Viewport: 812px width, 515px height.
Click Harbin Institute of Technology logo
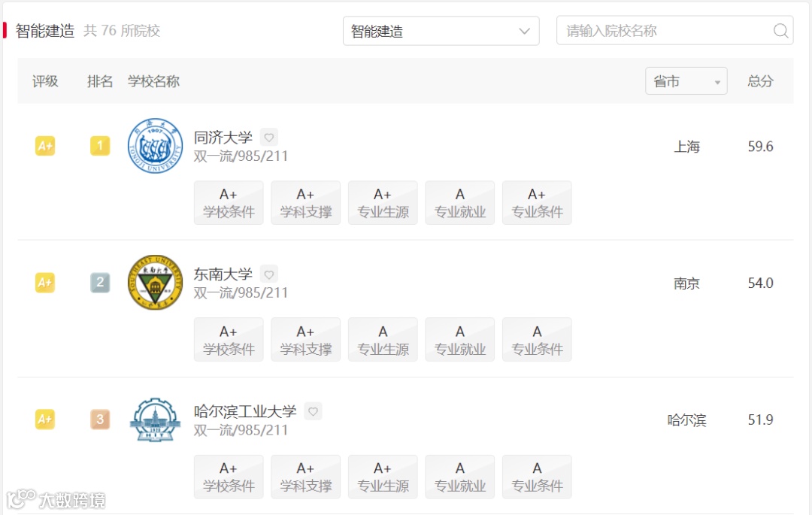tap(155, 420)
